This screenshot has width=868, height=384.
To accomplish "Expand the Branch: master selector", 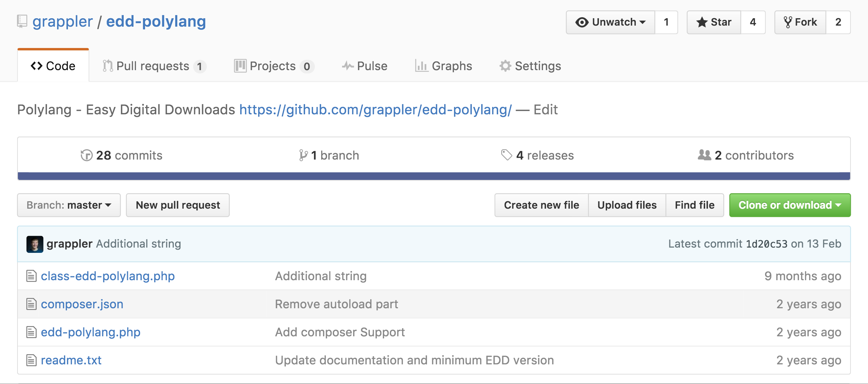I will coord(69,205).
